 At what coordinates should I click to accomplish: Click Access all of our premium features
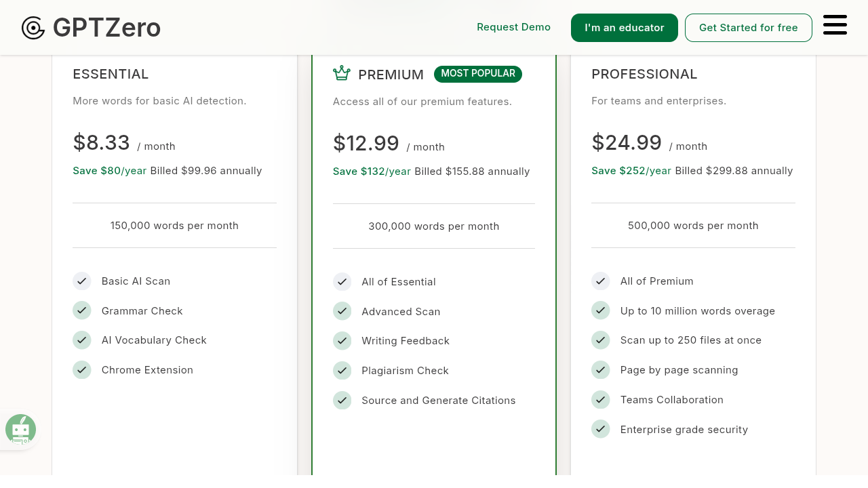pos(422,102)
